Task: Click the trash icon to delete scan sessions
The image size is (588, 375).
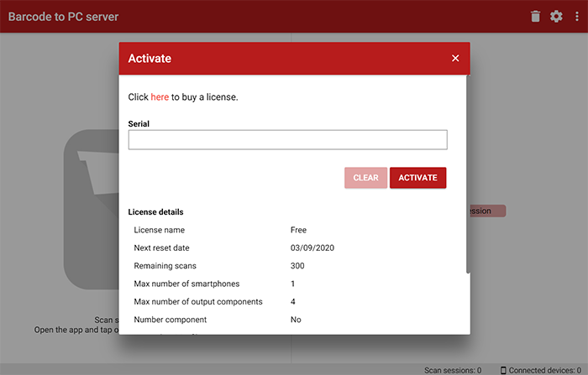Action: point(536,17)
